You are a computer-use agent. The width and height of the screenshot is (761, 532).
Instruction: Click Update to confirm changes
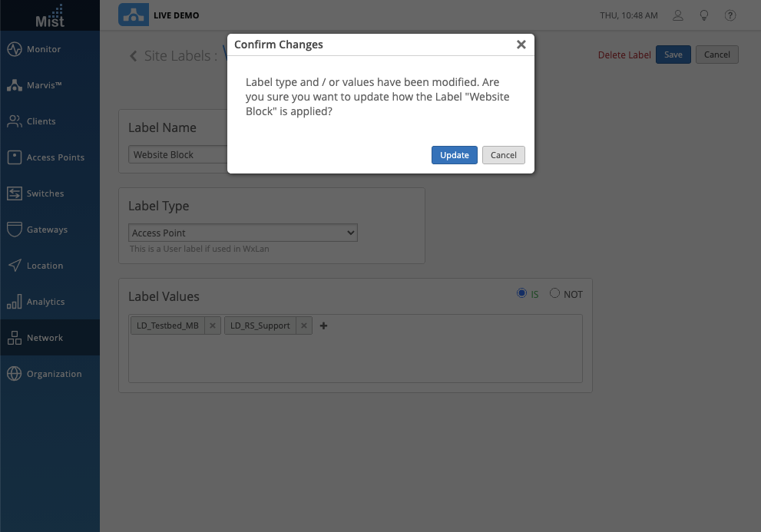point(454,155)
